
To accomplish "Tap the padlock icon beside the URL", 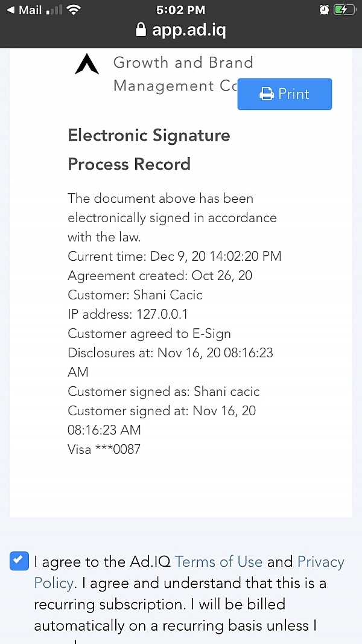I will (141, 30).
